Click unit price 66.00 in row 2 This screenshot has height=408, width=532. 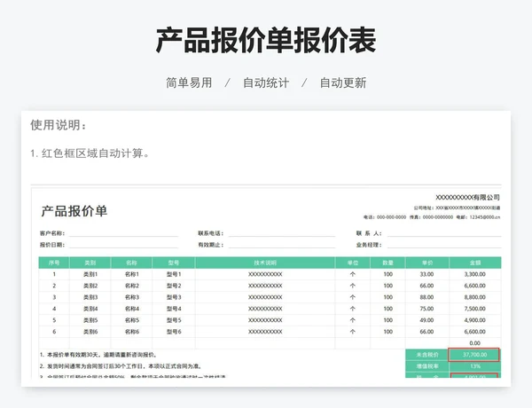tap(426, 286)
